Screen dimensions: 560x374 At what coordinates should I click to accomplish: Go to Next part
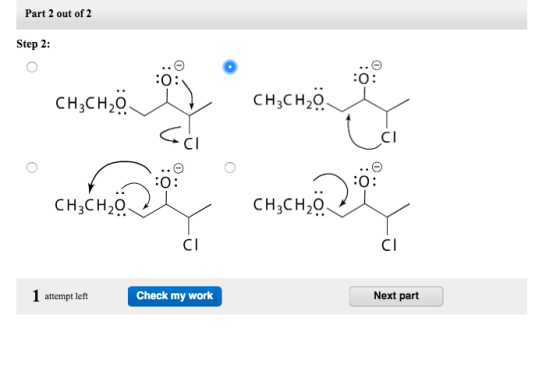click(x=396, y=296)
